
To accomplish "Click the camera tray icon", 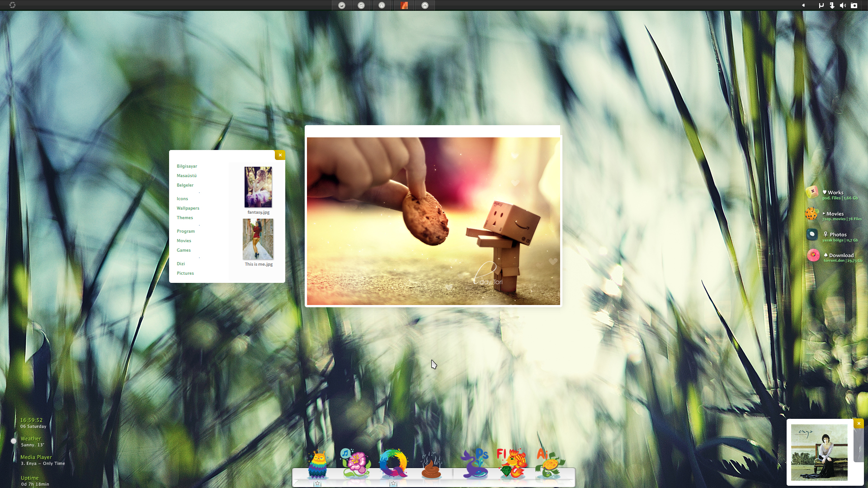I will (854, 5).
